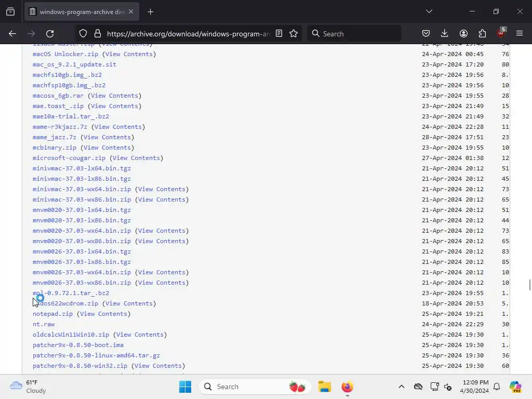Open the Firefox account icon
Viewport: 532px width, 399px height.
(x=463, y=34)
